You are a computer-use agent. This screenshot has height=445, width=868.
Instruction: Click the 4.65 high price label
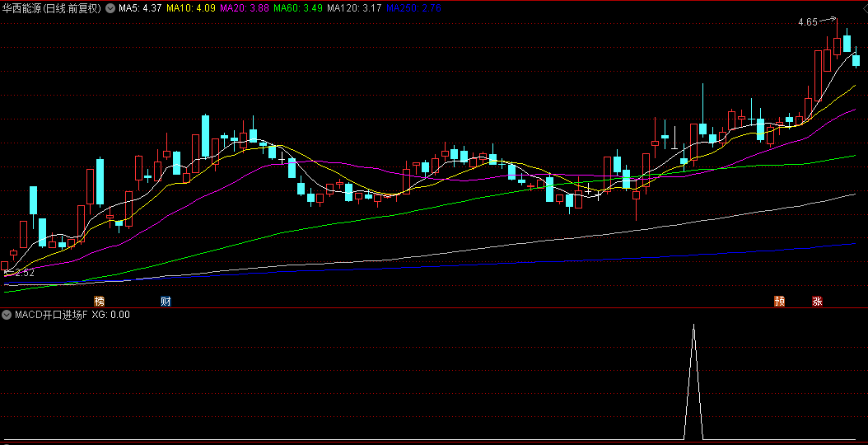point(808,23)
